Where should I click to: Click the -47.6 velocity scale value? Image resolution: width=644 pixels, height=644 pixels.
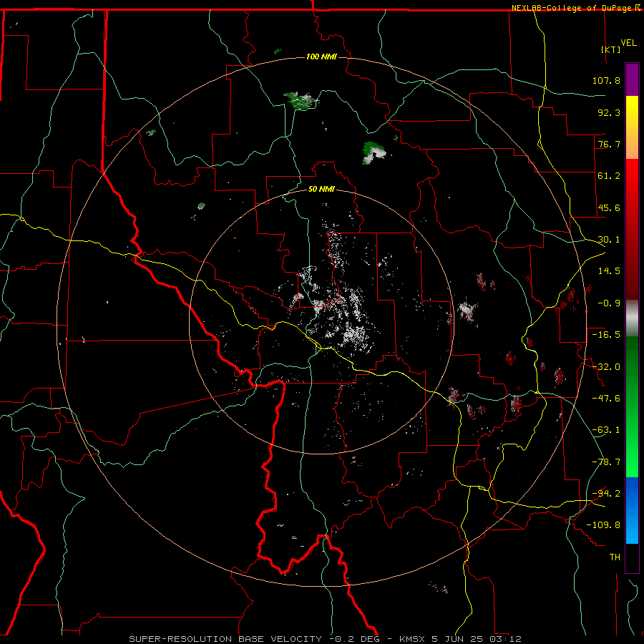tap(606, 399)
